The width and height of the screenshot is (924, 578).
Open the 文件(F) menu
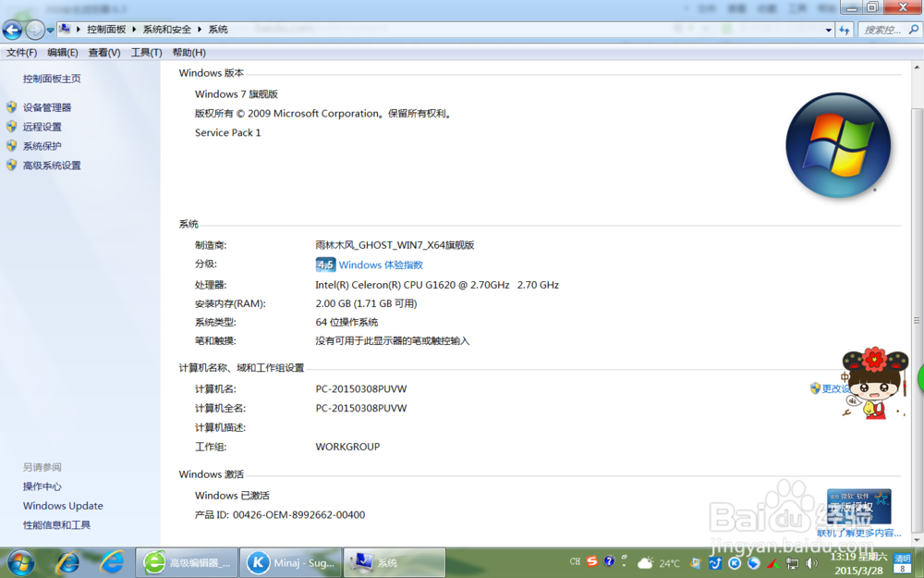pyautogui.click(x=22, y=53)
